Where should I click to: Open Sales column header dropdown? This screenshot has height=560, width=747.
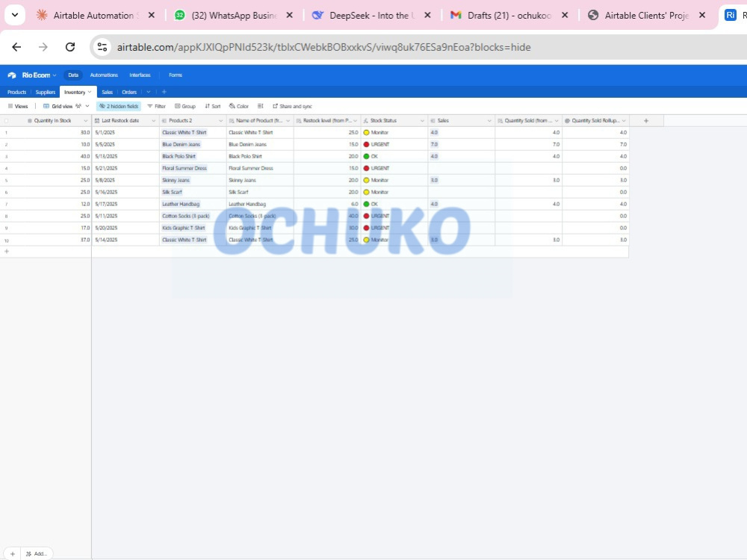[x=489, y=121]
